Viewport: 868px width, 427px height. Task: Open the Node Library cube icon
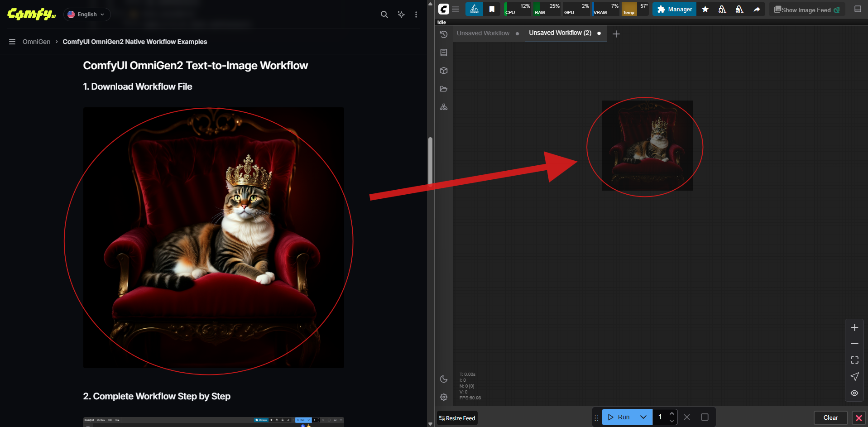coord(444,71)
